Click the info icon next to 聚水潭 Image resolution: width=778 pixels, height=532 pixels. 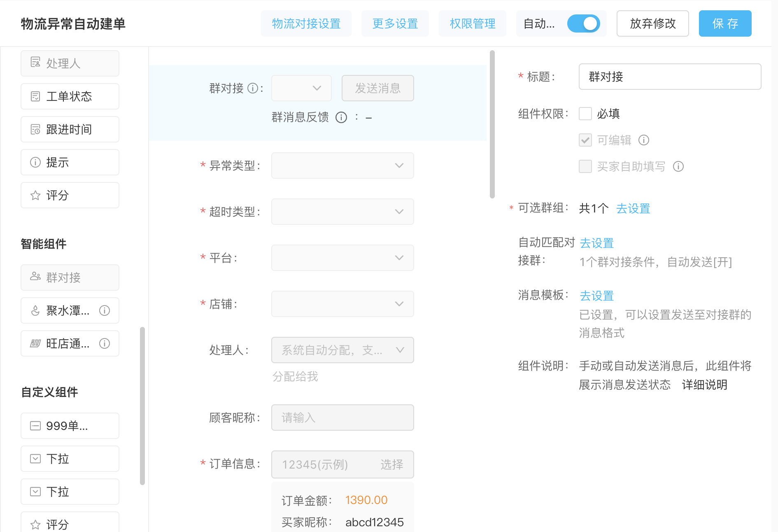(105, 310)
